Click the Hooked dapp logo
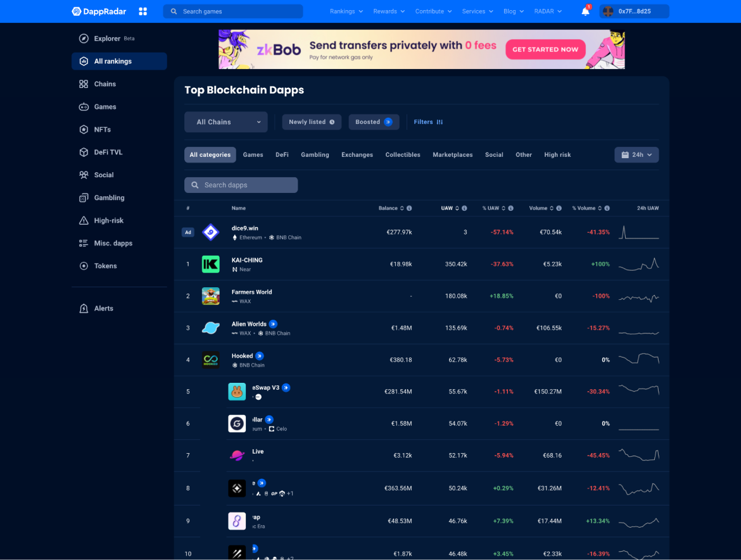The height and width of the screenshot is (560, 741). pos(211,360)
